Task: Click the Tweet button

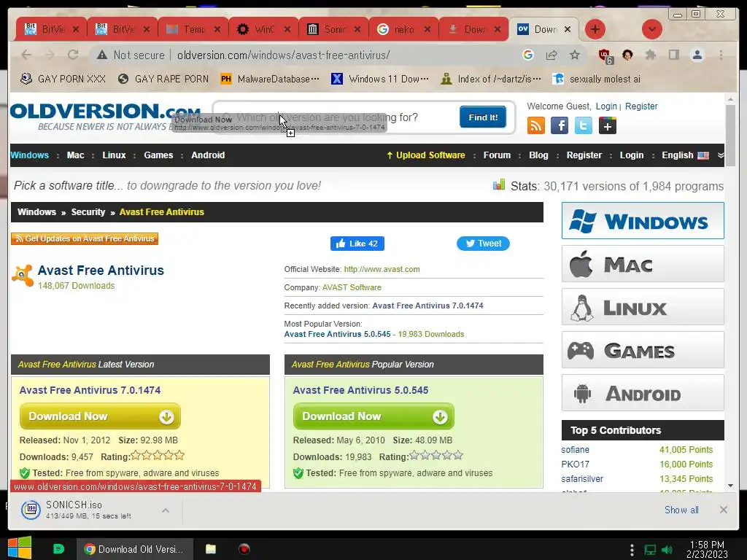Action: pos(483,244)
